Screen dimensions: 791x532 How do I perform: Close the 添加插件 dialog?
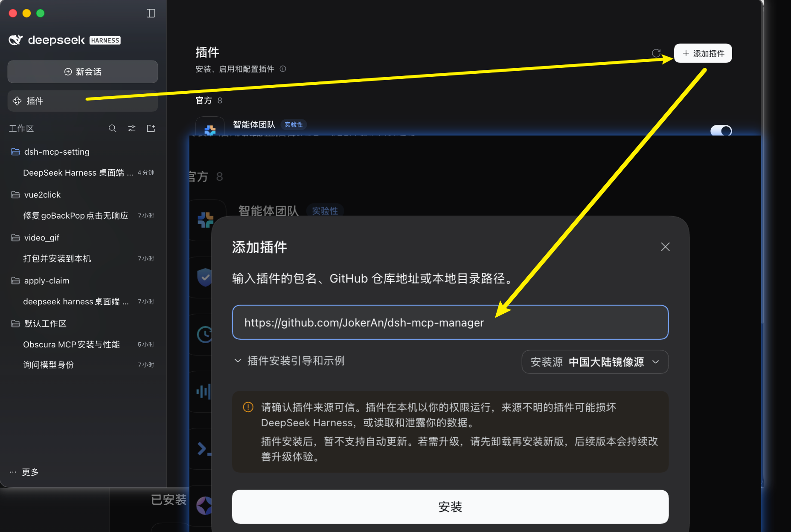pyautogui.click(x=665, y=247)
